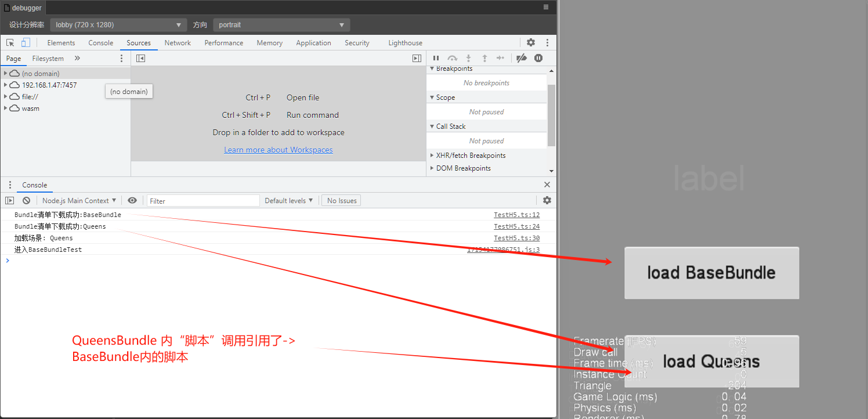868x419 pixels.
Task: Switch to the Memory tab
Action: tap(270, 43)
